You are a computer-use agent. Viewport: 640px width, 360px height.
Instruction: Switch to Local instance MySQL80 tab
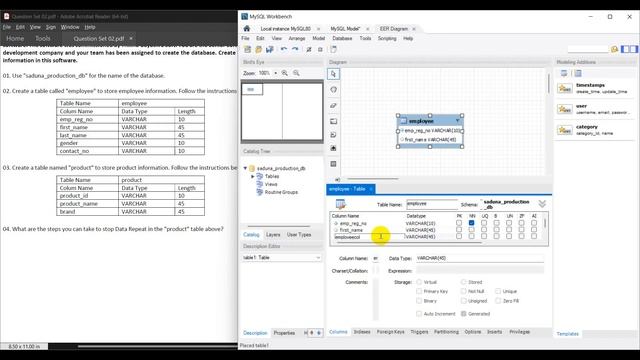pos(286,29)
